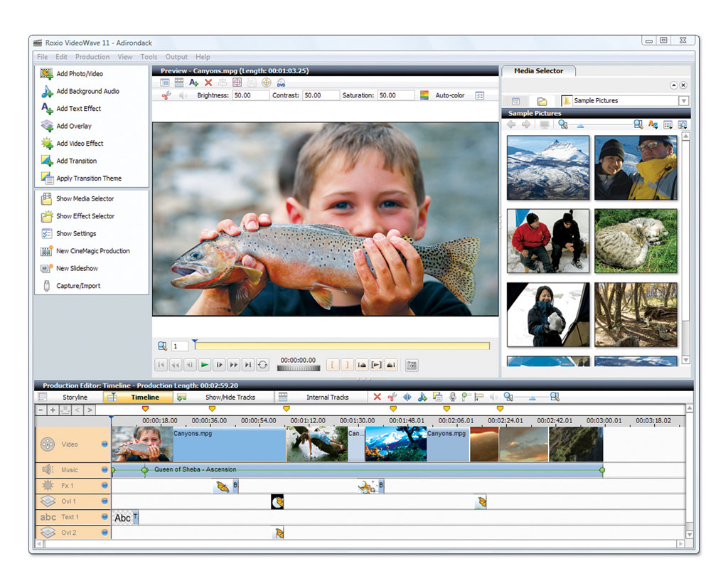Viewport: 728px width, 586px height.
Task: Click the Burn to DVD icon in preview toolbar
Action: [x=282, y=82]
